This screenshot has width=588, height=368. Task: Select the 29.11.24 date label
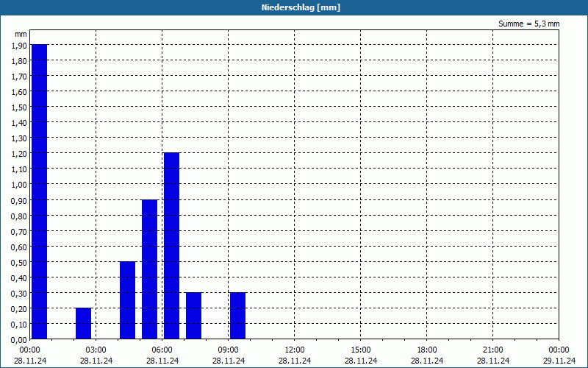[559, 361]
